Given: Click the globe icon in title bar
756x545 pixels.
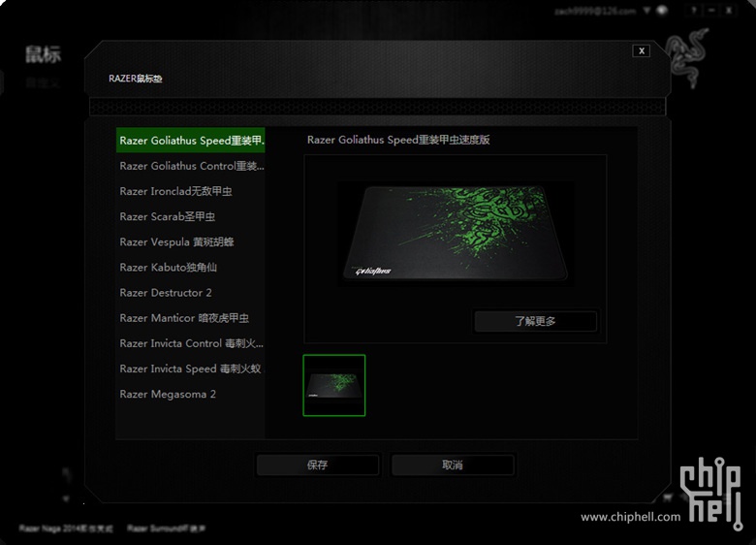Looking at the screenshot, I should [x=662, y=10].
